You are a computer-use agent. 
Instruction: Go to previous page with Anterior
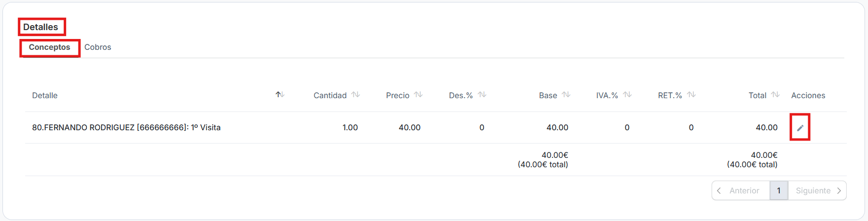(740, 191)
